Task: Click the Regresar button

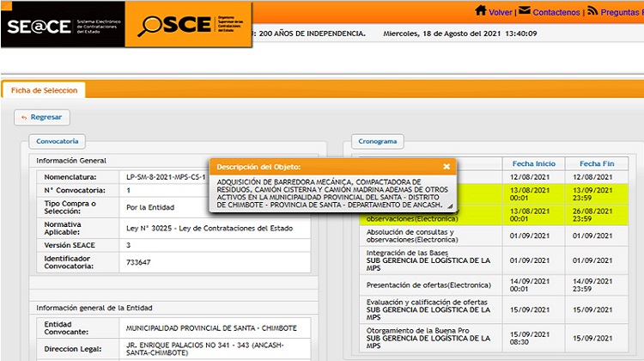Action: point(42,117)
